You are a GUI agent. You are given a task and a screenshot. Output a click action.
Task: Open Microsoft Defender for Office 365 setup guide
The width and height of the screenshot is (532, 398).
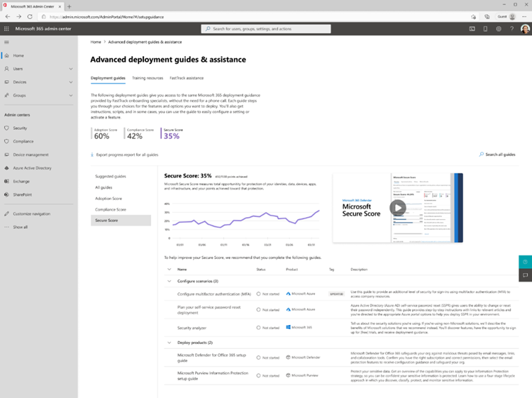(211, 358)
